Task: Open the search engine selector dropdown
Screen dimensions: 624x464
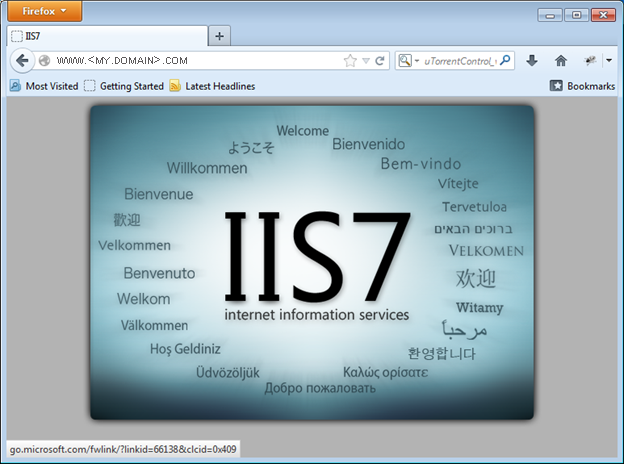Action: click(409, 61)
